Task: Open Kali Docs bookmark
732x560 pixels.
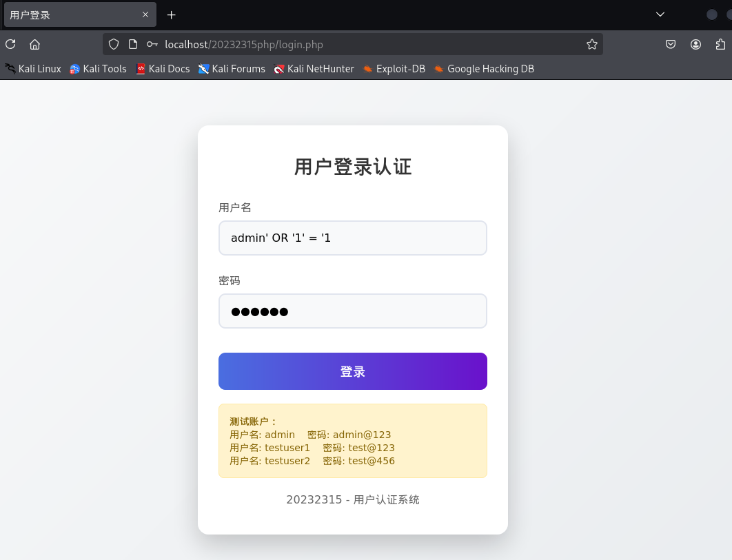Action: [x=163, y=69]
